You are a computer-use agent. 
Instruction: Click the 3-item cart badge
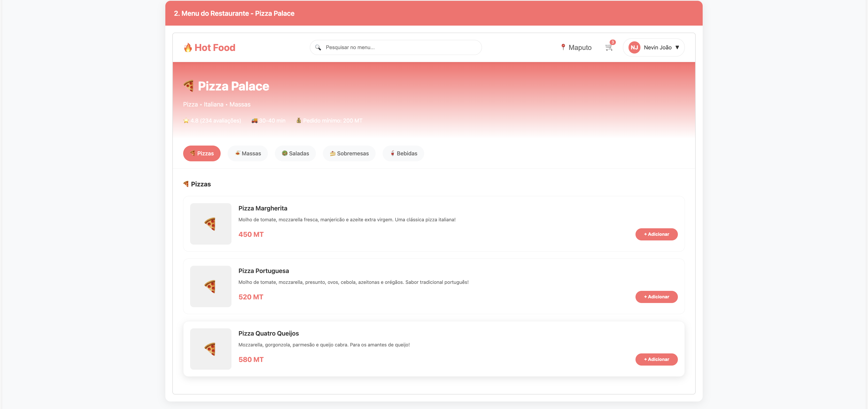pos(613,42)
